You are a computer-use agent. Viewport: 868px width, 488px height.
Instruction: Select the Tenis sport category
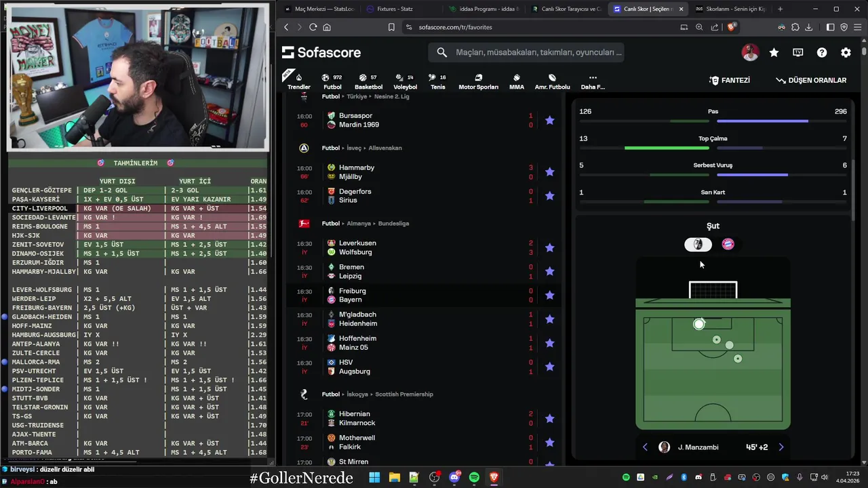point(438,81)
